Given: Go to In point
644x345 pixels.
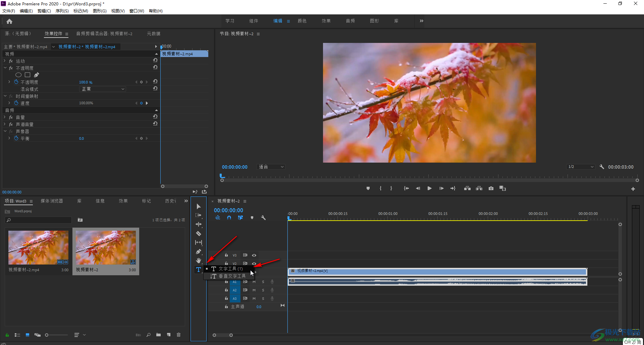Looking at the screenshot, I should [x=406, y=188].
